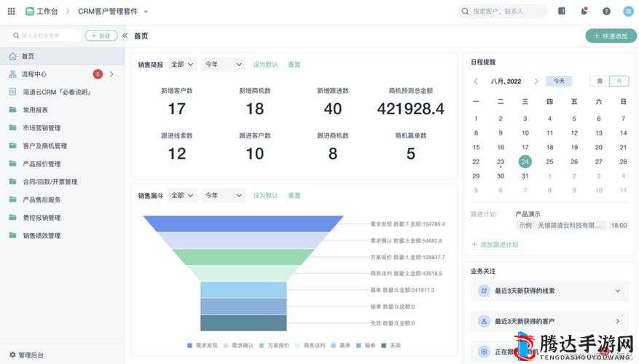639x364 pixels.
Task: Click the 合同/回款/开票管理 folder icon
Action: pos(12,181)
